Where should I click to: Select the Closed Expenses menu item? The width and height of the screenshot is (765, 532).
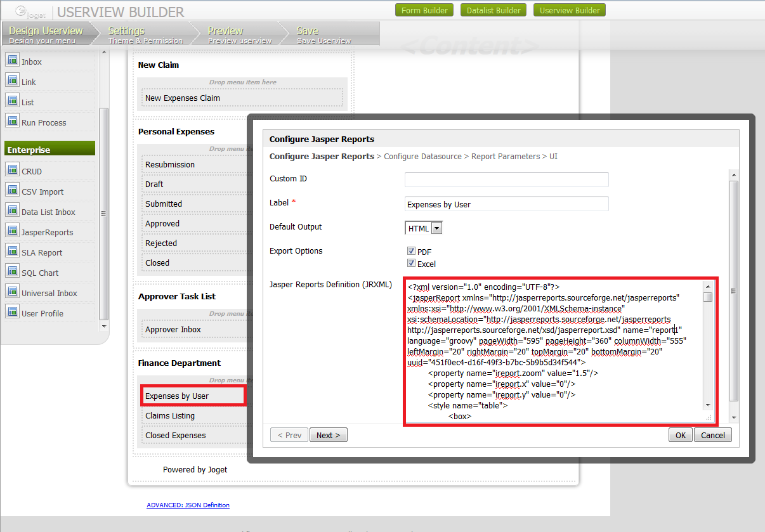[x=194, y=435]
